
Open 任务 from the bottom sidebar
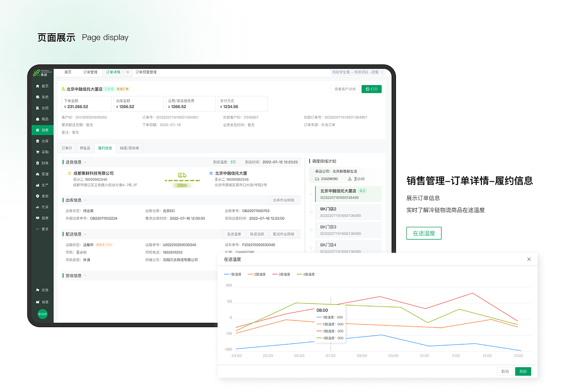[x=43, y=290]
